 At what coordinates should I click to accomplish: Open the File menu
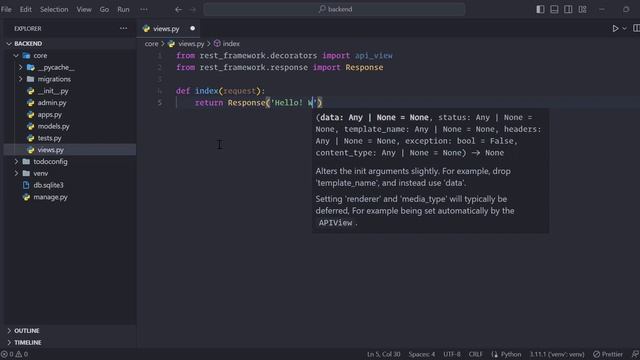[6, 9]
